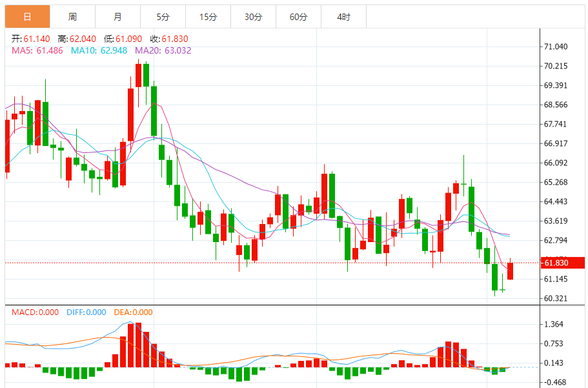Click the high price 高:62.040
Image resolution: width=588 pixels, height=388 pixels.
tap(77, 39)
